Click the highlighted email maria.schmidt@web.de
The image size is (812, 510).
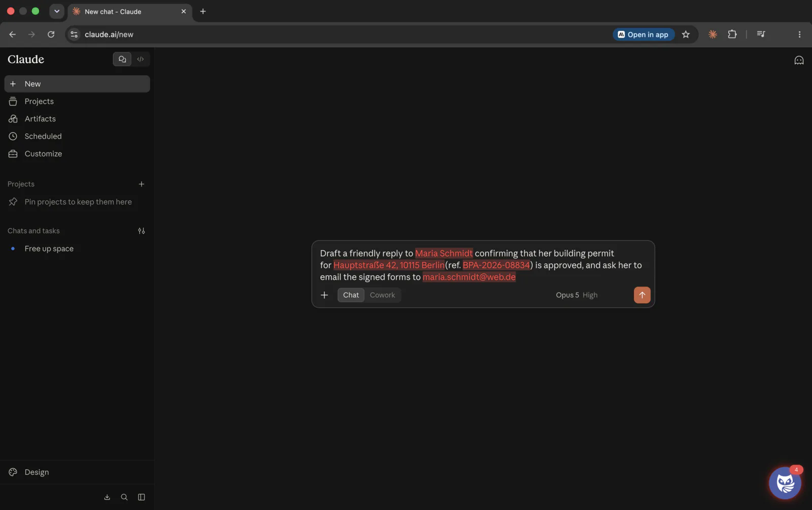pyautogui.click(x=469, y=277)
